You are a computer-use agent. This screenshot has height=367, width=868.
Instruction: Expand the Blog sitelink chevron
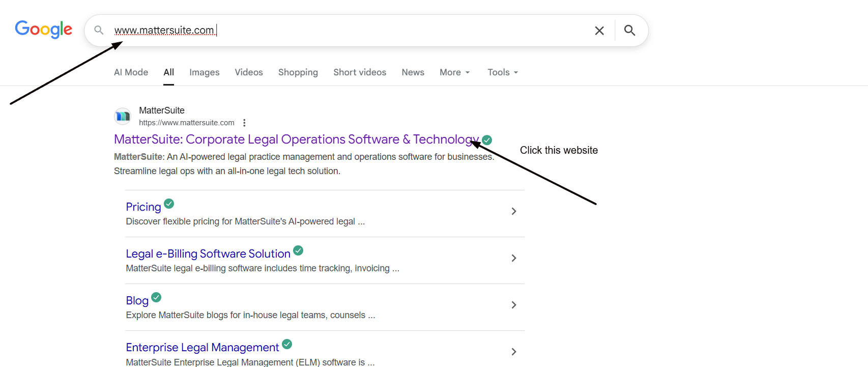514,305
